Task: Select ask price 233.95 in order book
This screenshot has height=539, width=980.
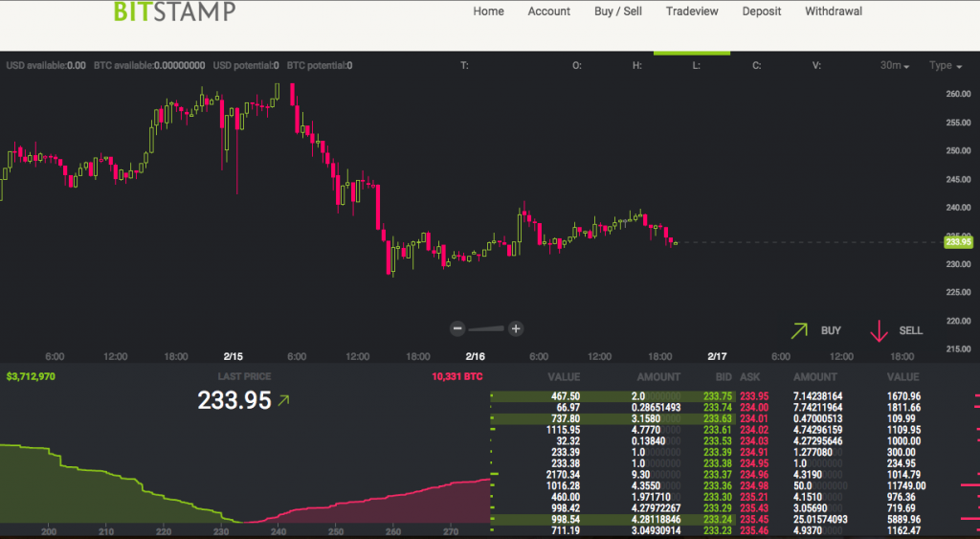Action: coord(754,396)
